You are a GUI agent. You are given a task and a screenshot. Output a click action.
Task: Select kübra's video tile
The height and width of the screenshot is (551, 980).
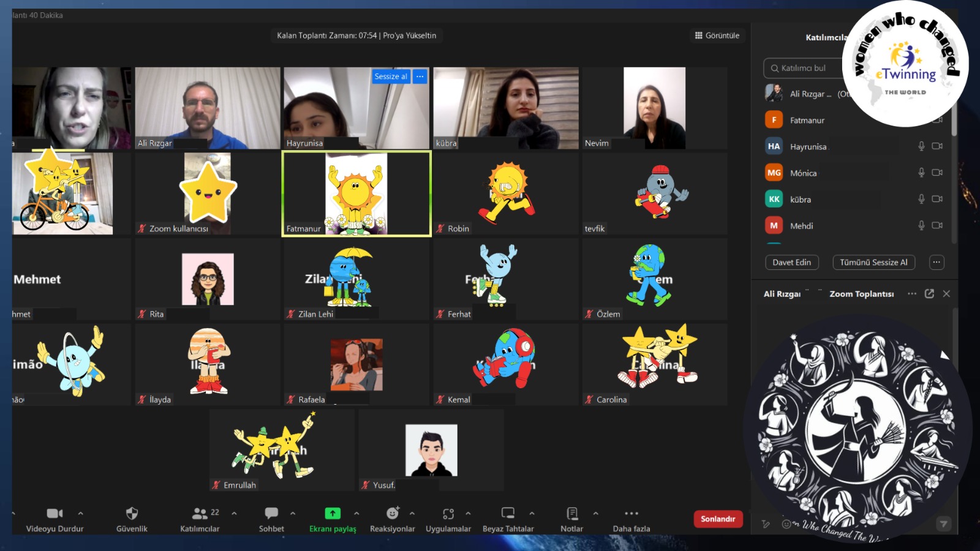tap(506, 108)
